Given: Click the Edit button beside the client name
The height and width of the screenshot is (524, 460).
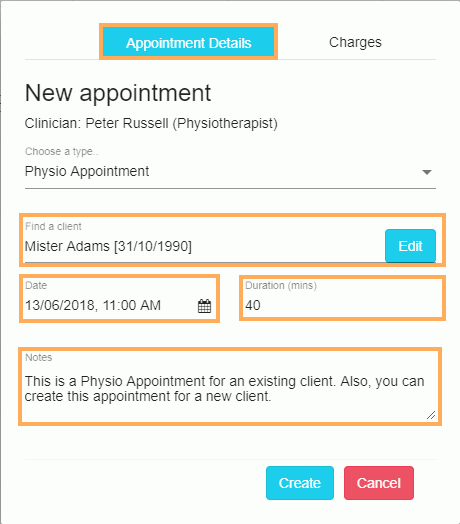Looking at the screenshot, I should point(410,246).
